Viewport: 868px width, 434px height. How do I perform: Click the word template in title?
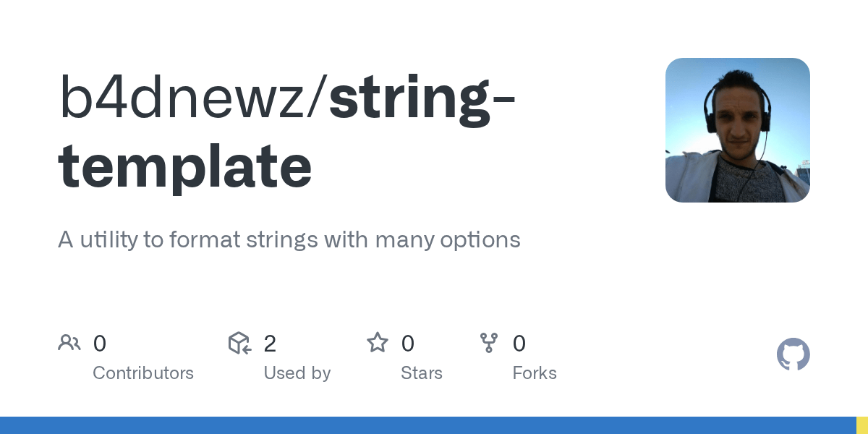tap(185, 166)
